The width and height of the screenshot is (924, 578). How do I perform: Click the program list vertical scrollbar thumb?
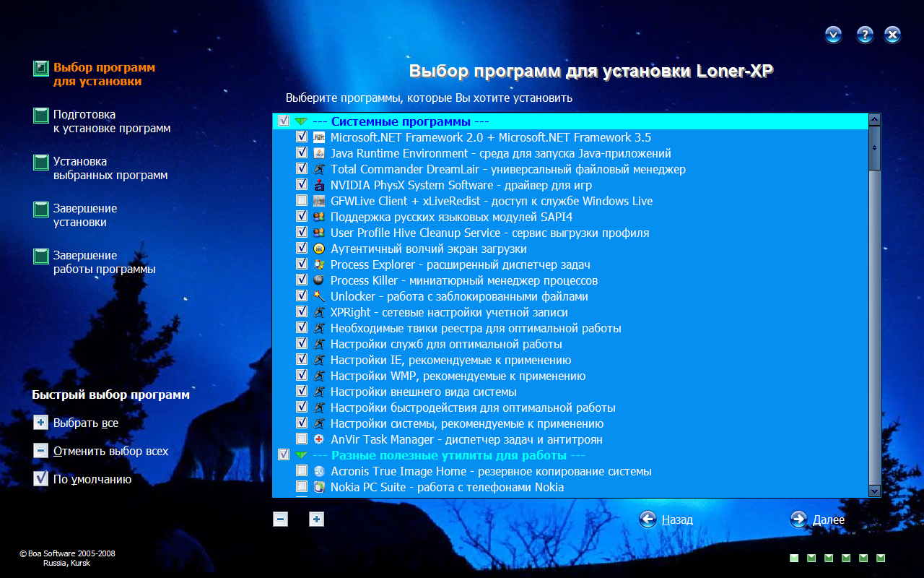tap(874, 147)
